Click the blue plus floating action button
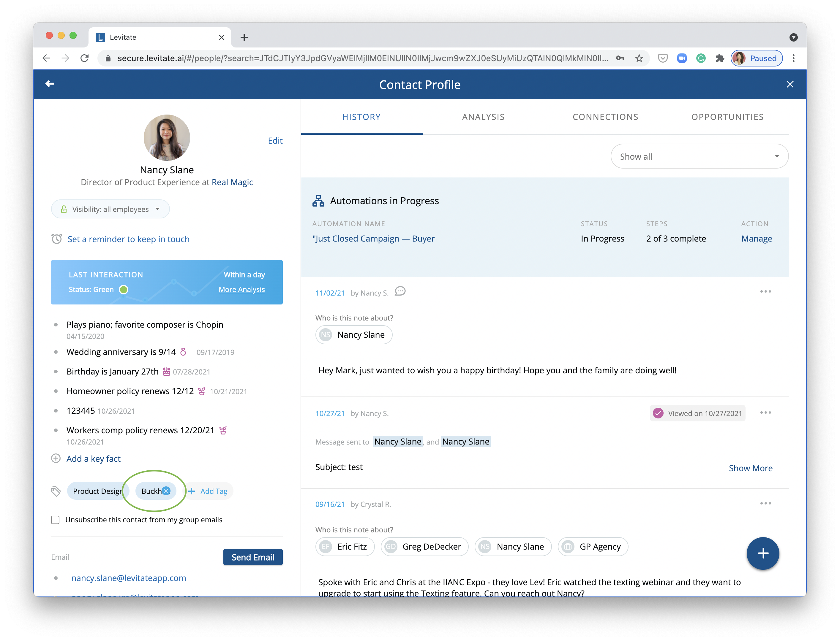This screenshot has width=840, height=641. (762, 553)
